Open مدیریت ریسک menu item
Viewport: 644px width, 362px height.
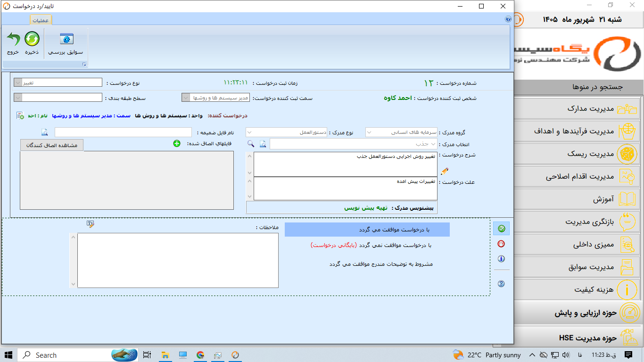point(577,154)
